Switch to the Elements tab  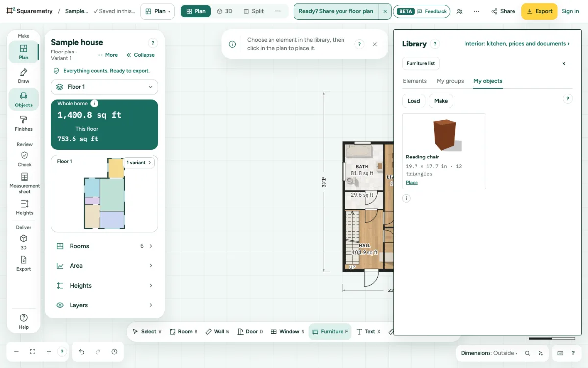[415, 81]
